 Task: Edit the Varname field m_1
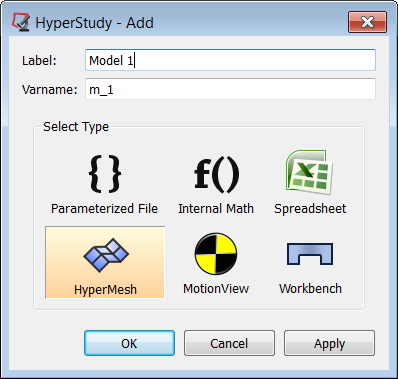[x=230, y=89]
